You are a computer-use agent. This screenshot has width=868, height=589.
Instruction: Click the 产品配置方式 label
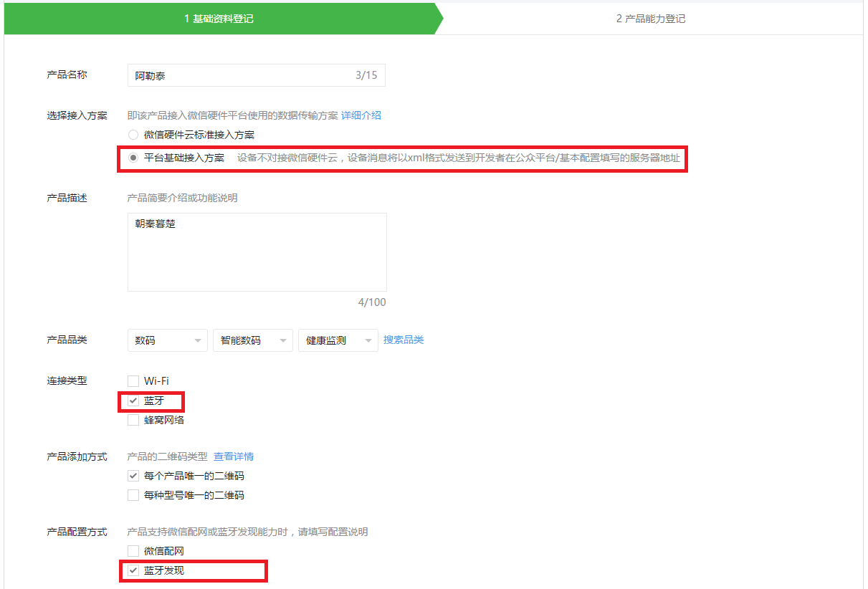click(77, 532)
